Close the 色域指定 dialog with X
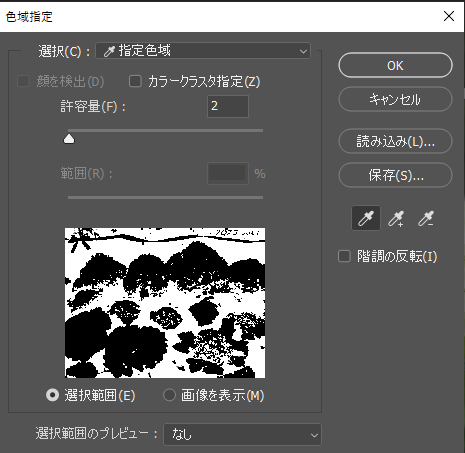 tap(449, 16)
